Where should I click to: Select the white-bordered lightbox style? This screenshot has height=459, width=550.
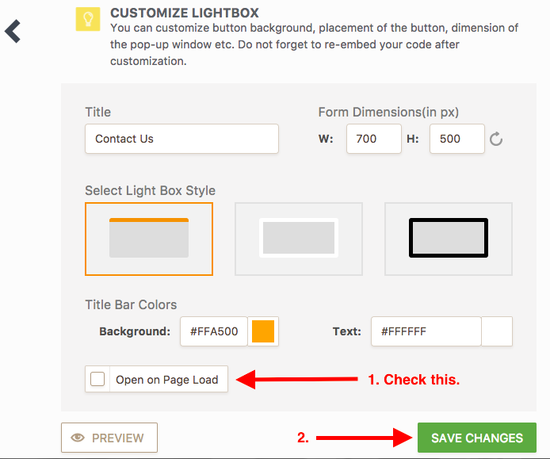pyautogui.click(x=299, y=239)
